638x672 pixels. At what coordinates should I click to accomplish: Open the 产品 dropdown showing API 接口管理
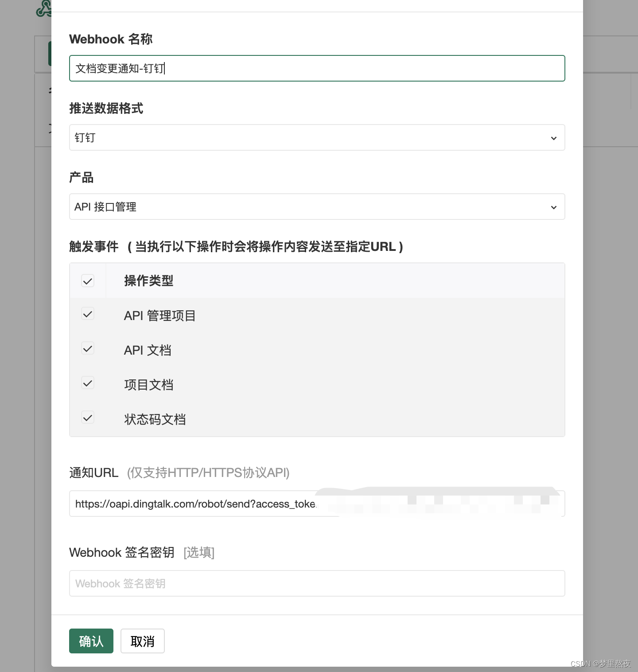pyautogui.click(x=317, y=207)
